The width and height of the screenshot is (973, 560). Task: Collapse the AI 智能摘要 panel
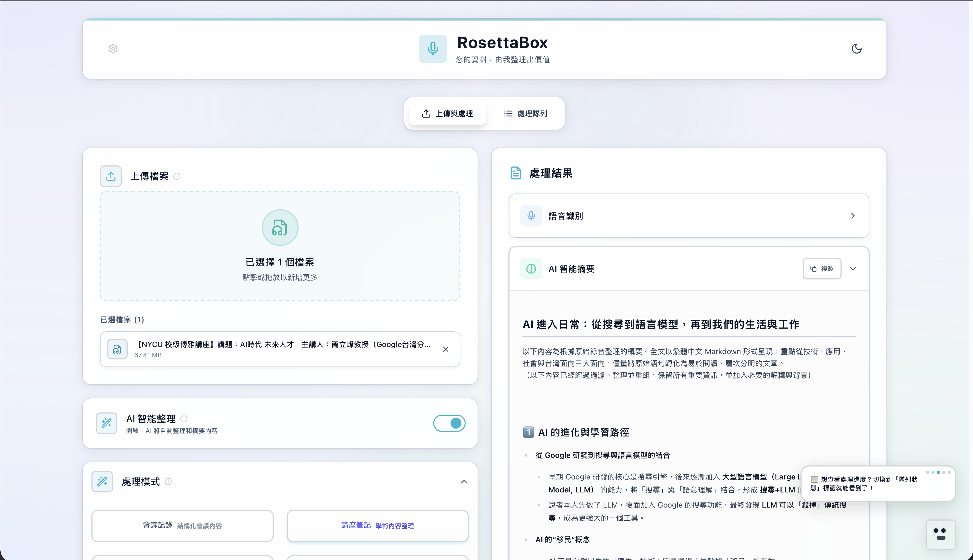click(853, 268)
